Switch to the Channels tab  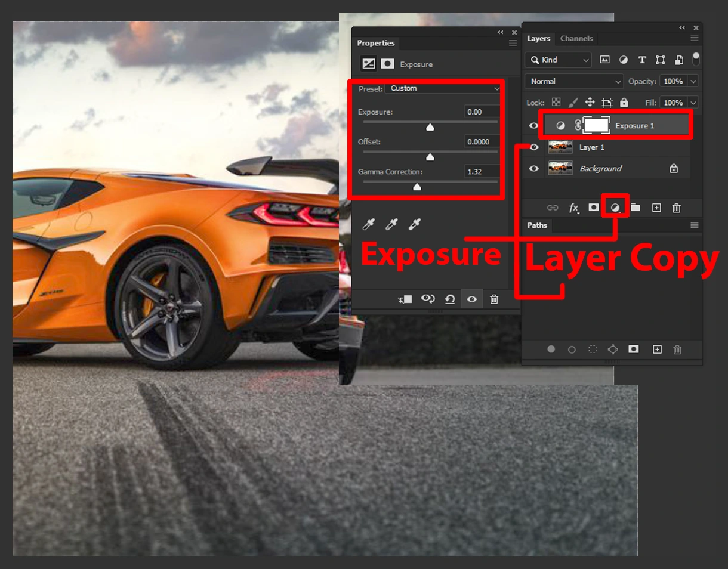(x=576, y=38)
